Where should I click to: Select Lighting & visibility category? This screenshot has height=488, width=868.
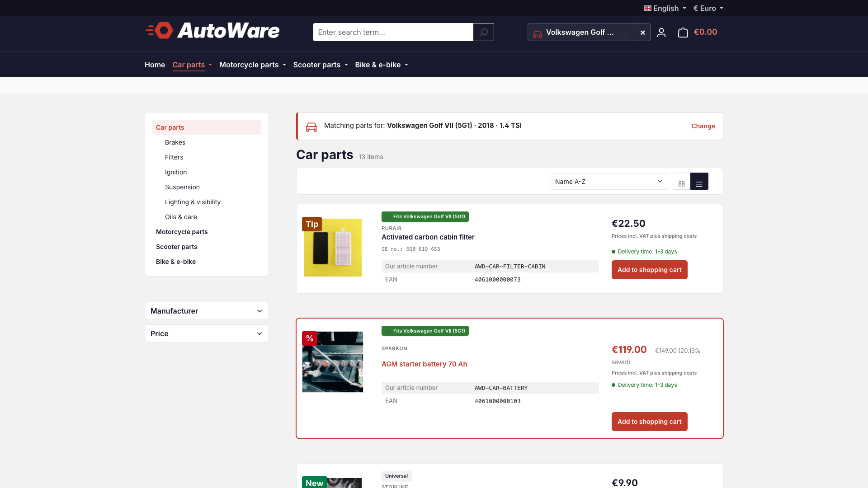point(193,202)
